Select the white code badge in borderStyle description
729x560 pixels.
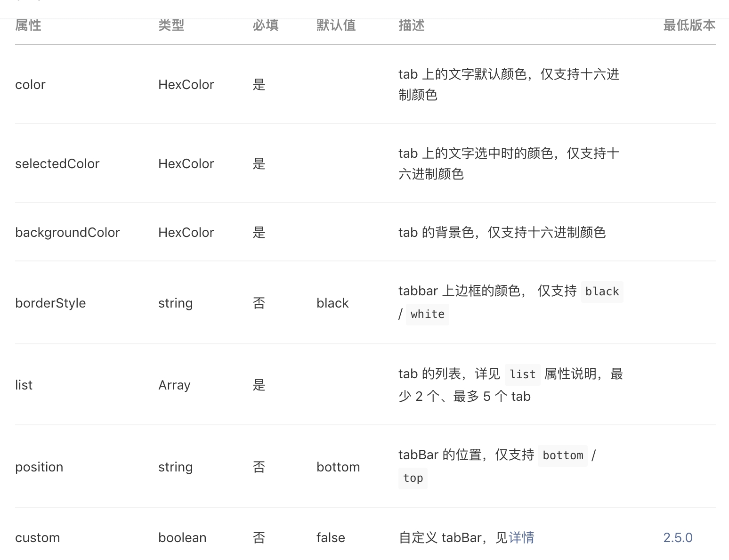click(427, 314)
